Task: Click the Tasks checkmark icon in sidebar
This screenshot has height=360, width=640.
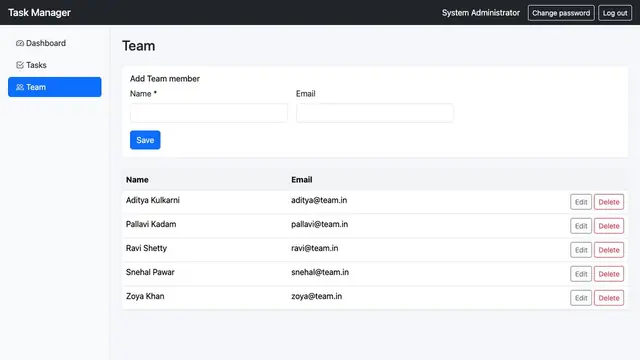Action: [20, 65]
